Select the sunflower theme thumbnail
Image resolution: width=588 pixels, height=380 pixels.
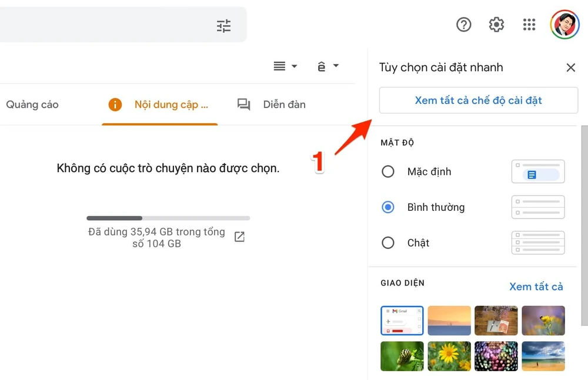coord(449,356)
